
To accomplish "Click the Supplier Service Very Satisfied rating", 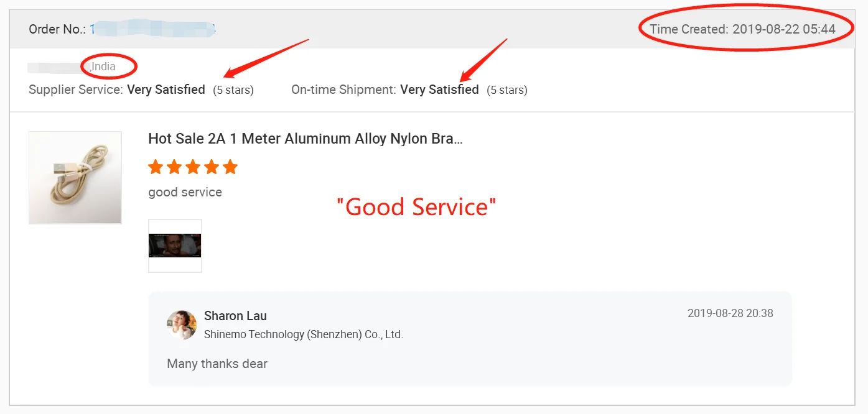I will pyautogui.click(x=166, y=90).
